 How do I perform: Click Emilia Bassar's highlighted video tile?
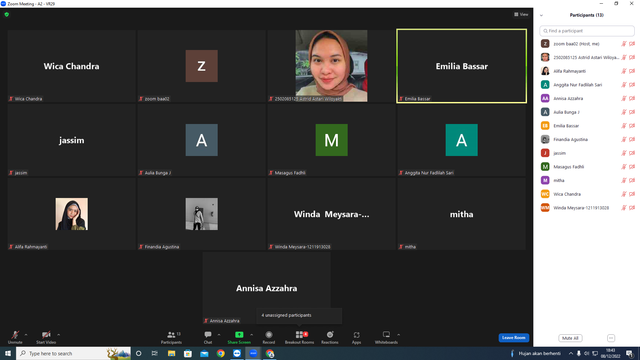click(x=461, y=66)
